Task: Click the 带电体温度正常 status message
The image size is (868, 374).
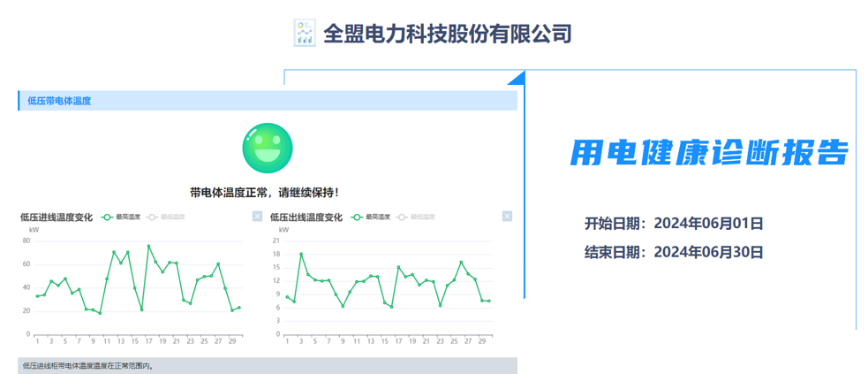Action: (264, 192)
